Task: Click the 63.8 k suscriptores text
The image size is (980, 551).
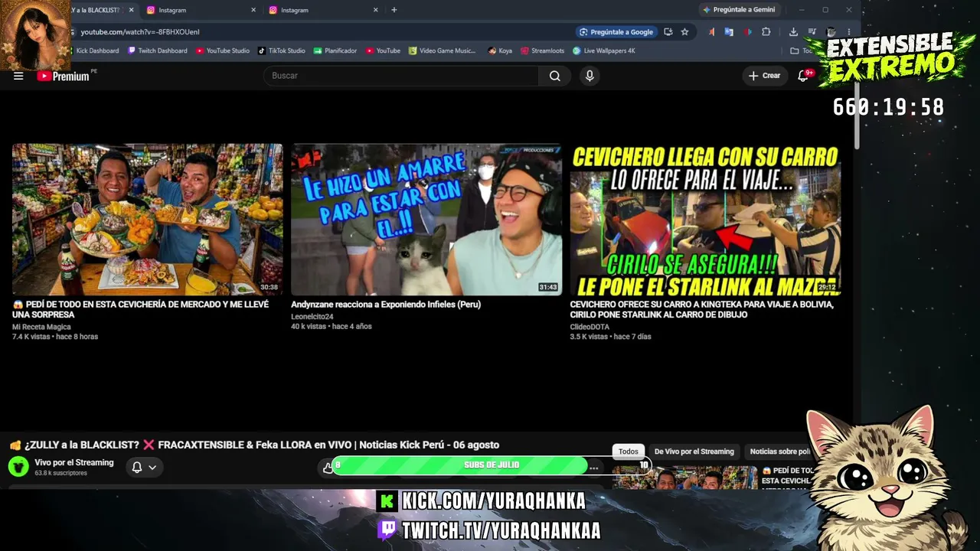Action: click(60, 473)
